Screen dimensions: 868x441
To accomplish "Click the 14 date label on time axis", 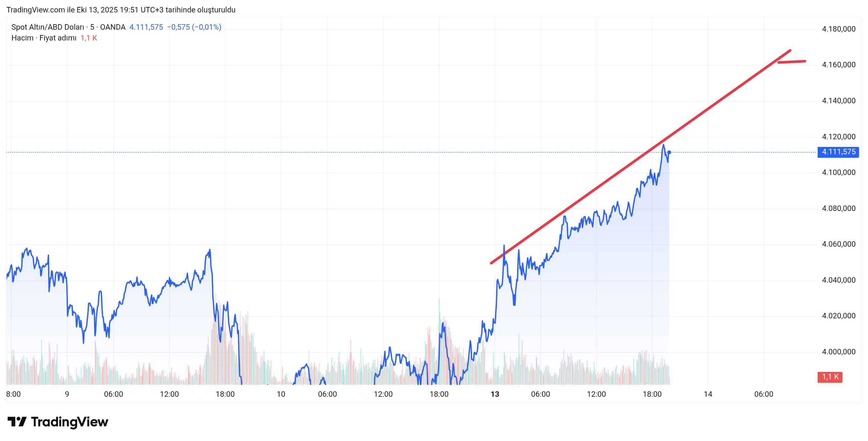I will pos(708,394).
